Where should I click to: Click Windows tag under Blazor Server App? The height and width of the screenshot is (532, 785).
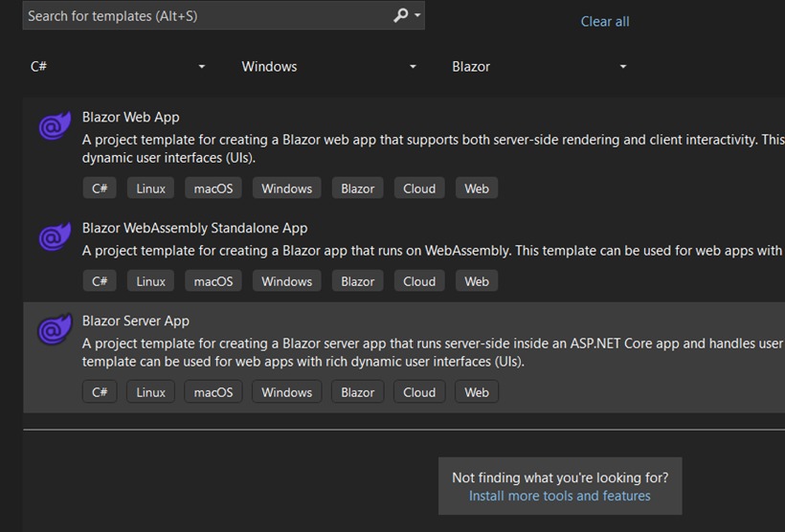[287, 392]
